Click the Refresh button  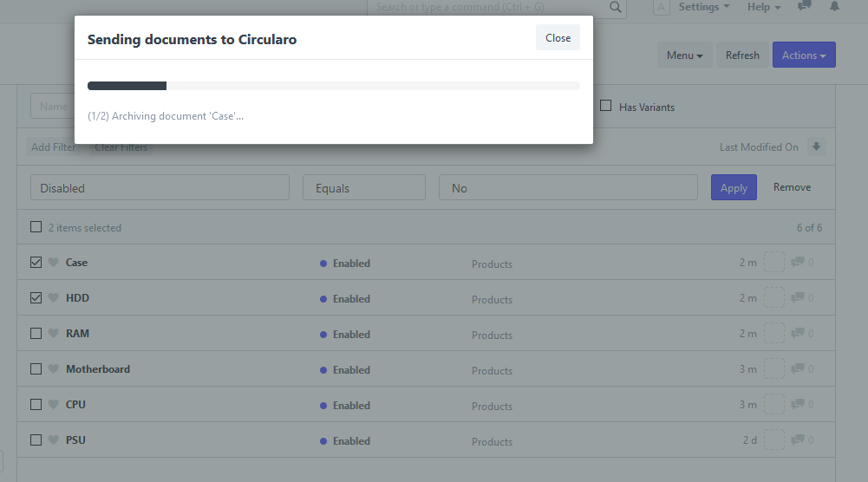[x=742, y=55]
